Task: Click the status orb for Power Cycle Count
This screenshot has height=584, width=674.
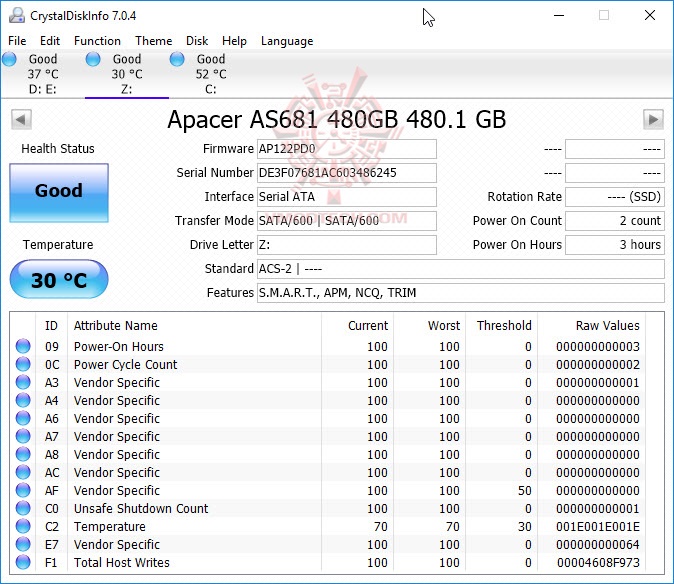Action: pos(23,365)
